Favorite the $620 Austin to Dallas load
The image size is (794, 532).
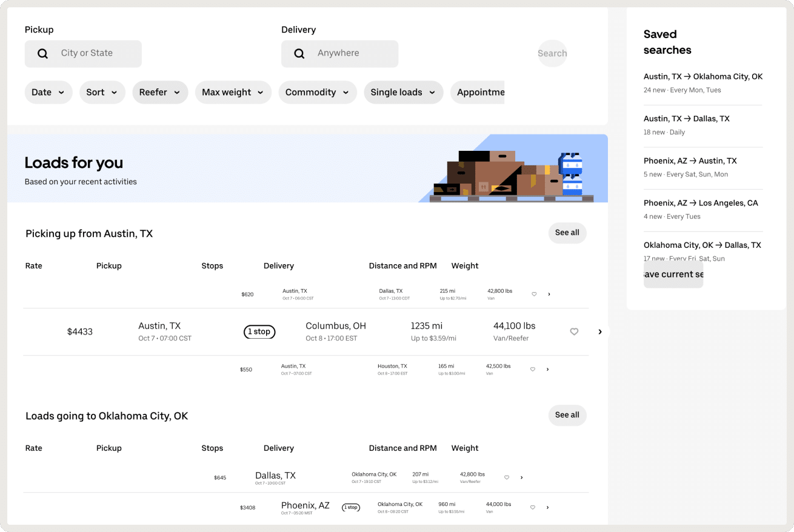point(534,294)
